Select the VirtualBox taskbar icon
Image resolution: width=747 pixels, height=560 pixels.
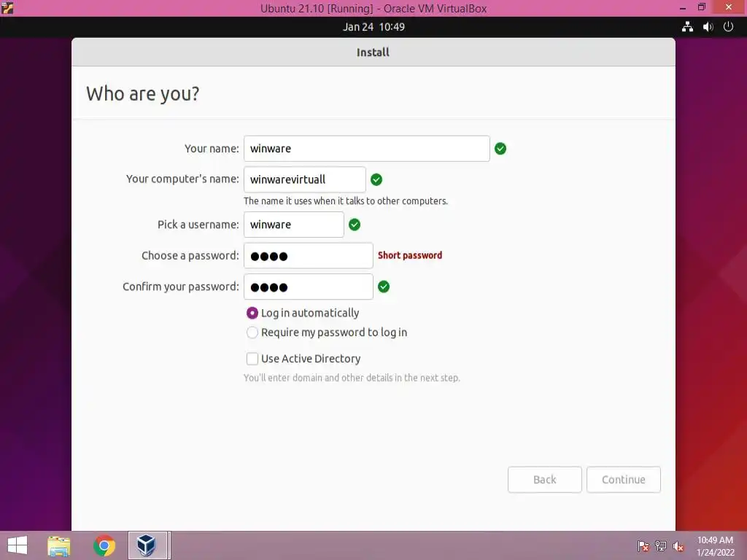(147, 545)
